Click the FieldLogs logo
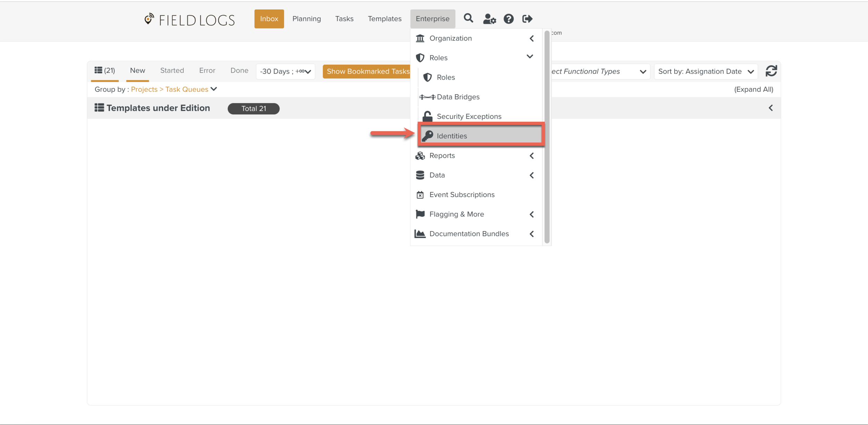Image resolution: width=868 pixels, height=425 pixels. (190, 19)
